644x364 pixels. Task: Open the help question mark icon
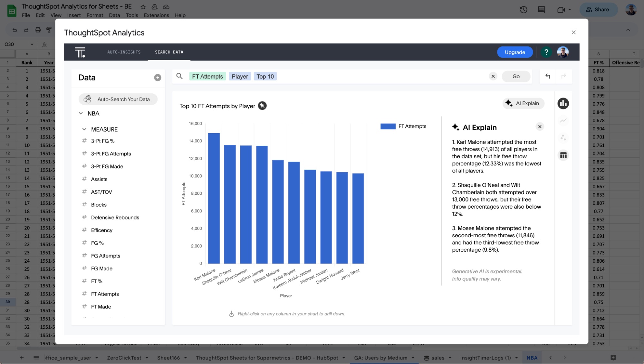(546, 52)
